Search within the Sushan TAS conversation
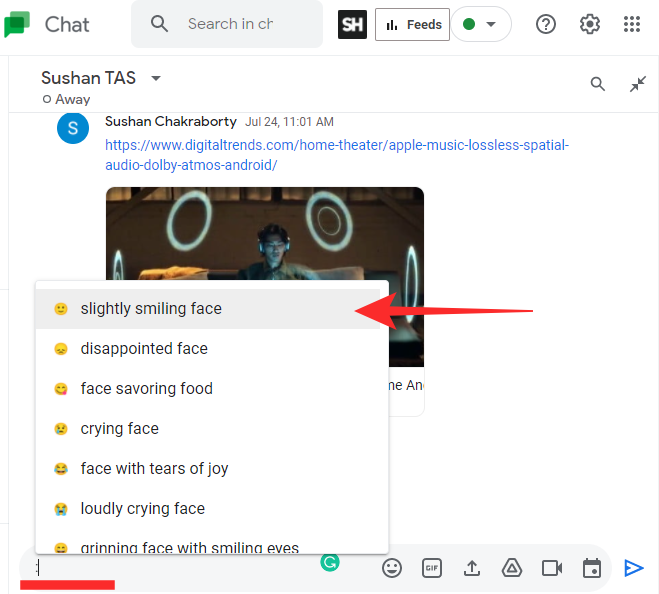 [598, 84]
